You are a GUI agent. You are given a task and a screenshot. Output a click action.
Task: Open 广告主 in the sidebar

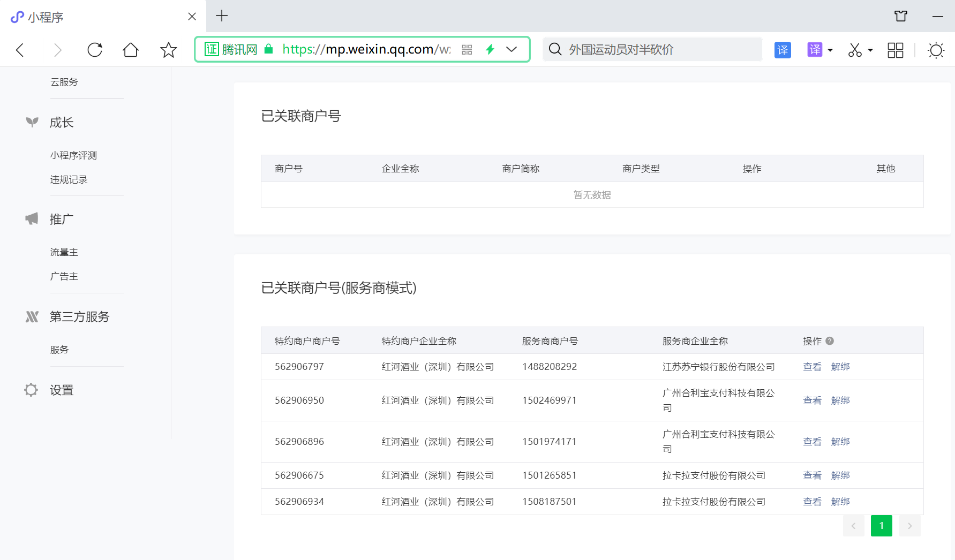(64, 276)
